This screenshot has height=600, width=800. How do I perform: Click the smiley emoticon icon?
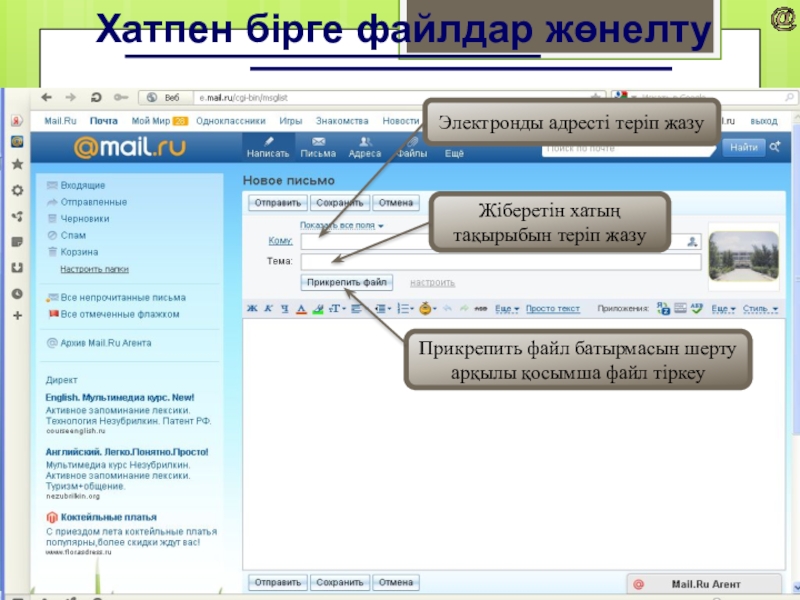coord(426,309)
